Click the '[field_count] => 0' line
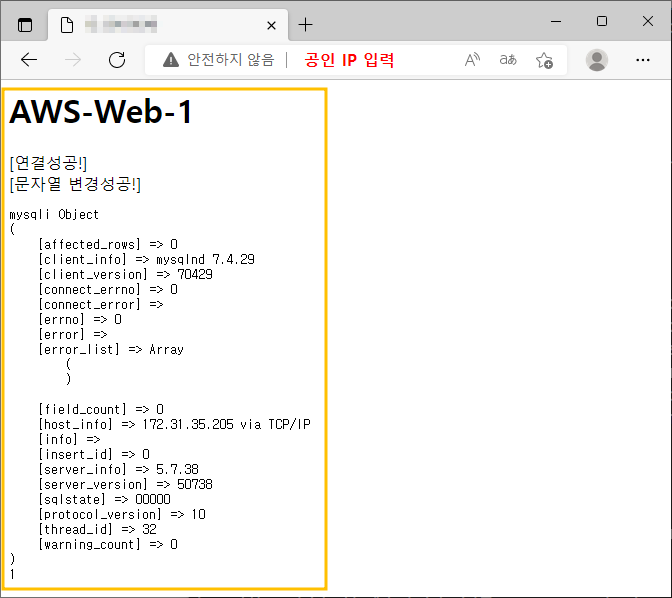The width and height of the screenshot is (672, 598). [x=101, y=409]
